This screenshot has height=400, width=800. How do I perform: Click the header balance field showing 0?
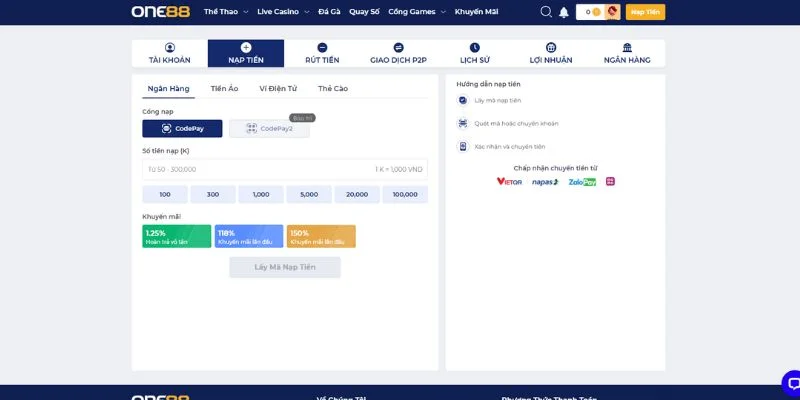(590, 12)
